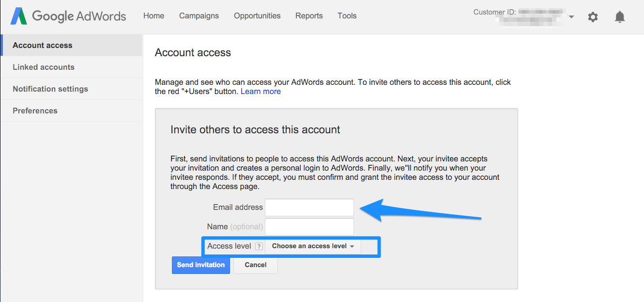Open the notifications bell
Viewport: 644px width, 302px height.
tap(620, 17)
